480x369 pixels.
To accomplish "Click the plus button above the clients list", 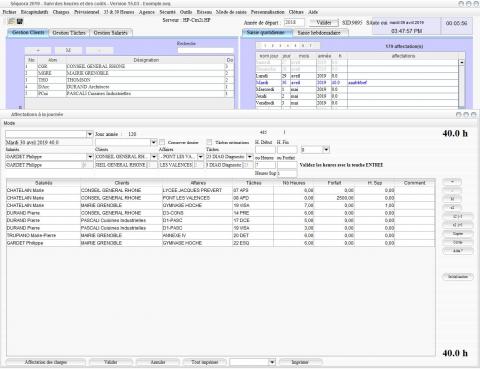I will pyautogui.click(x=38, y=50).
